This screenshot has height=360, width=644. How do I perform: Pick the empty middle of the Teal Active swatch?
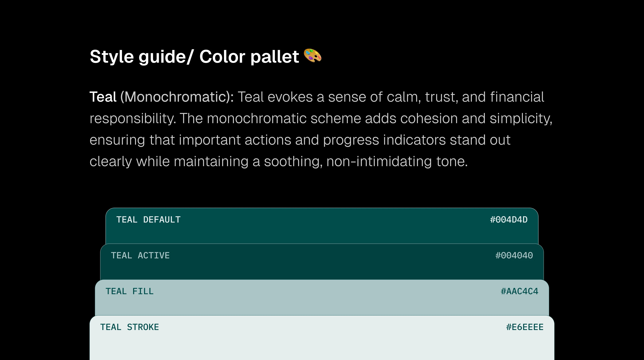pos(322,267)
